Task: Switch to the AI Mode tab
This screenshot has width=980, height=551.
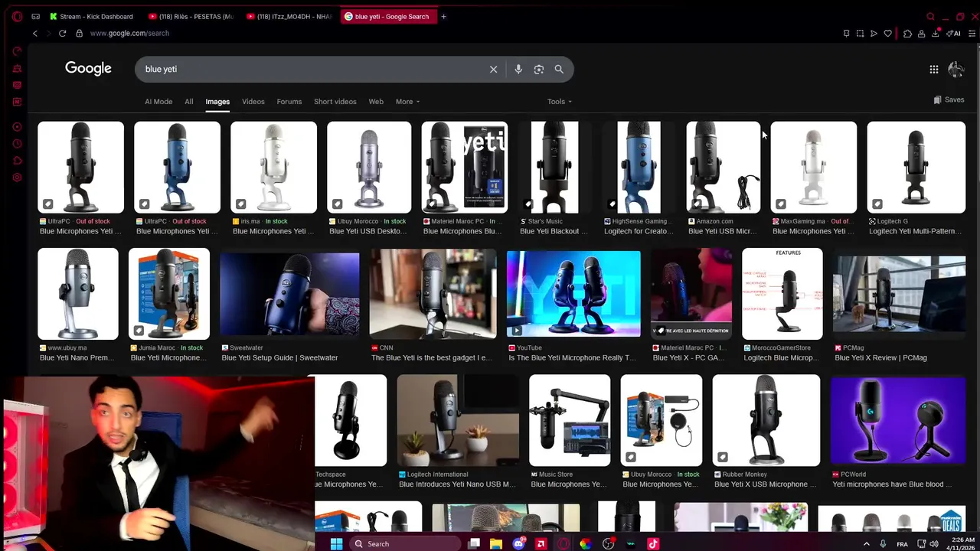Action: click(x=158, y=102)
